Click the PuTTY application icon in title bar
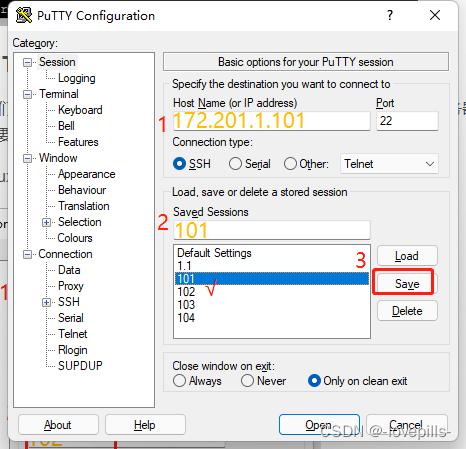The image size is (466, 449). tap(24, 15)
